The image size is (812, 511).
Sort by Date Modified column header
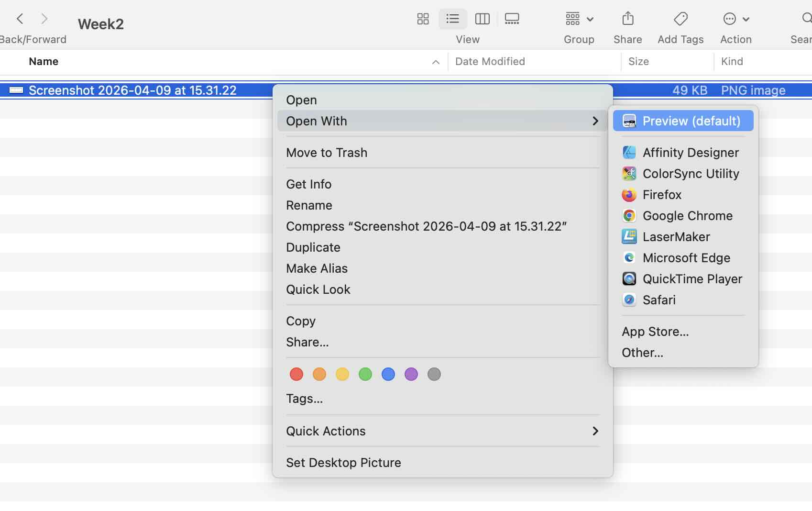click(x=490, y=61)
